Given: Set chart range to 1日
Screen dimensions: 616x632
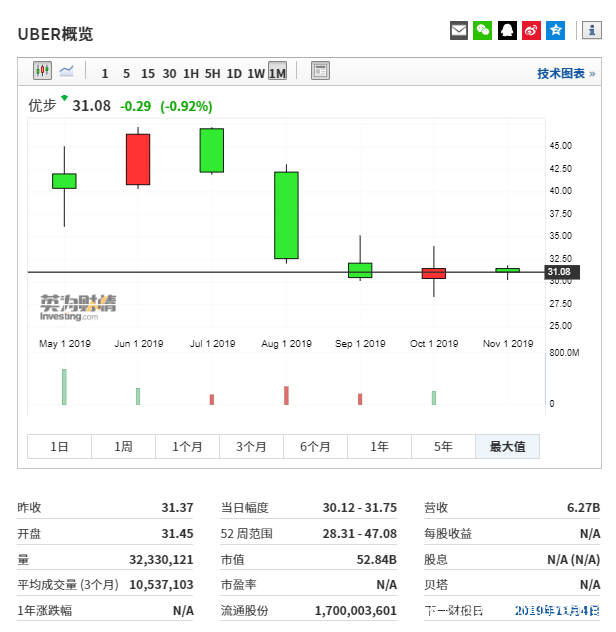Looking at the screenshot, I should pos(59,447).
